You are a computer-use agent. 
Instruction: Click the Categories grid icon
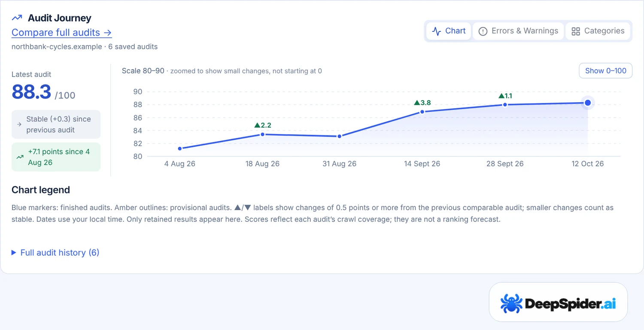point(576,31)
